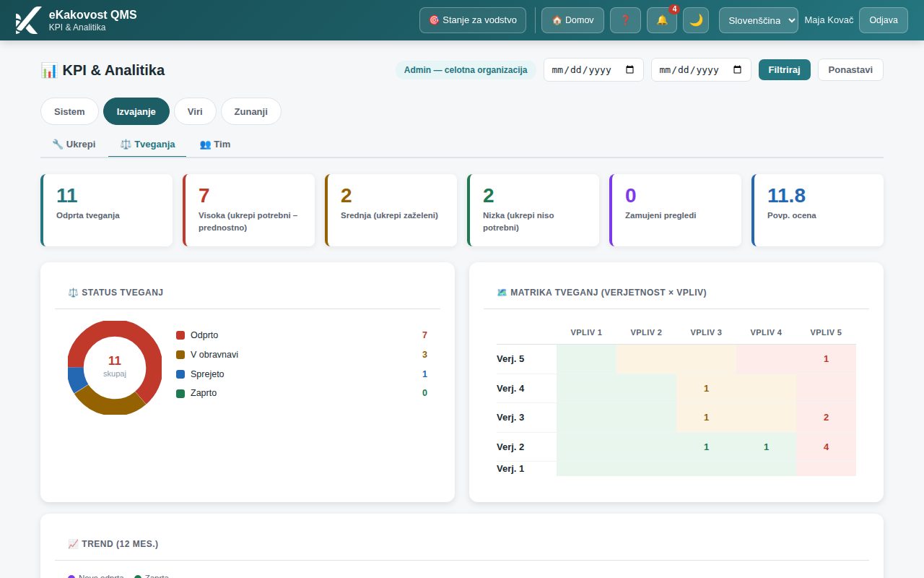Open the Odprta tveganja KPI card
The width and height of the screenshot is (924, 578).
[x=107, y=210]
